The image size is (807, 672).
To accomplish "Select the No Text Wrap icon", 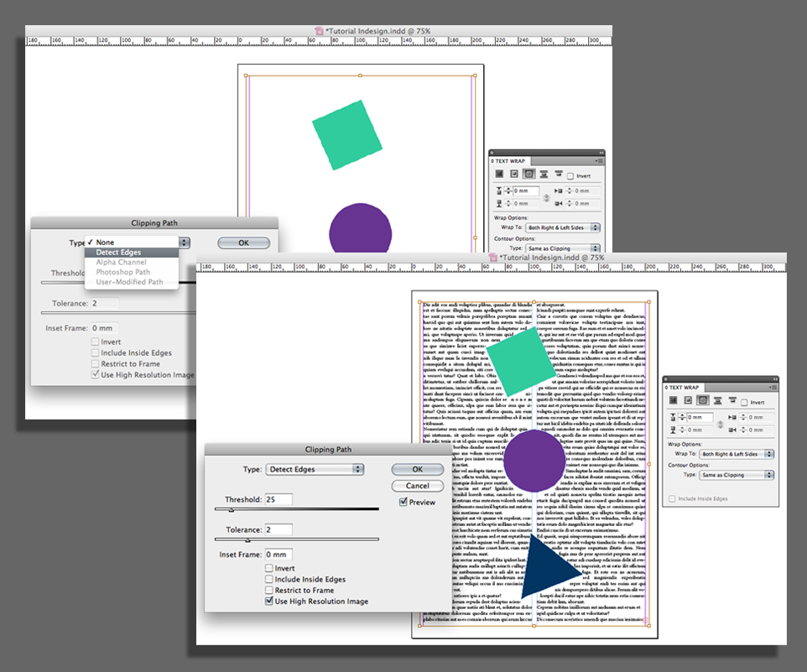I will click(673, 402).
